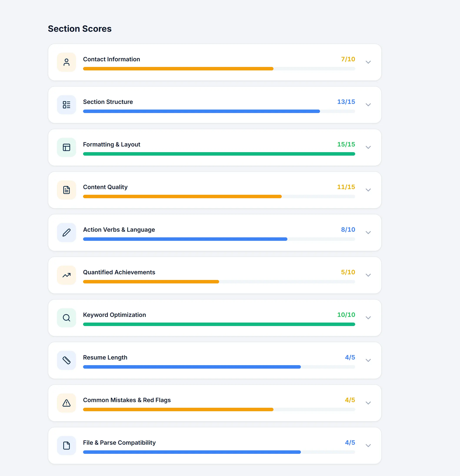This screenshot has height=476, width=460.
Task: Click the 13/15 score value
Action: (x=346, y=102)
